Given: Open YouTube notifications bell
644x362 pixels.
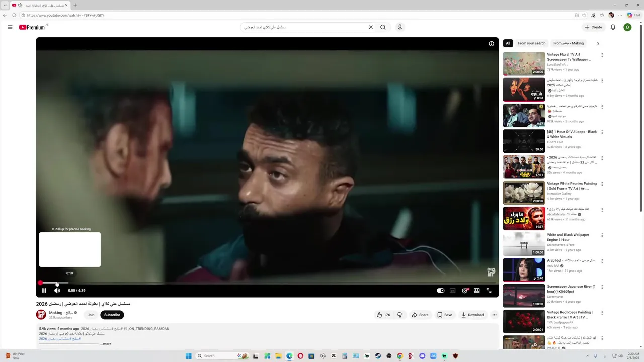Looking at the screenshot, I should [x=613, y=27].
